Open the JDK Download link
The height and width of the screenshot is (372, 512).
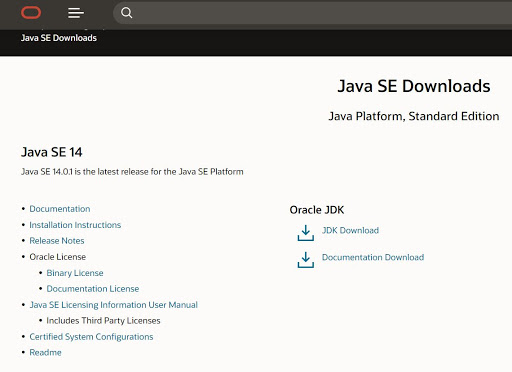350,230
